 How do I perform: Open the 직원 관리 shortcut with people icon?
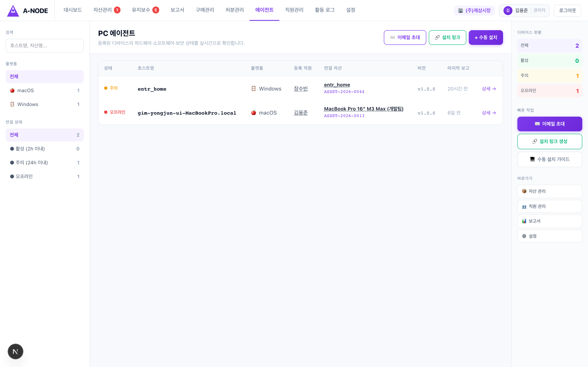549,206
